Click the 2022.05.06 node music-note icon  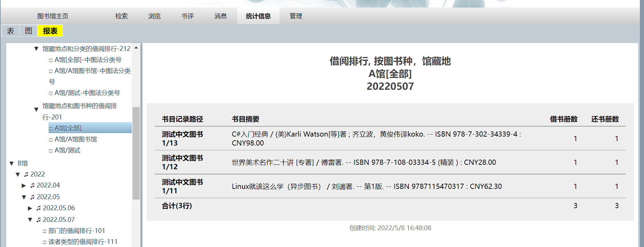[x=39, y=208]
